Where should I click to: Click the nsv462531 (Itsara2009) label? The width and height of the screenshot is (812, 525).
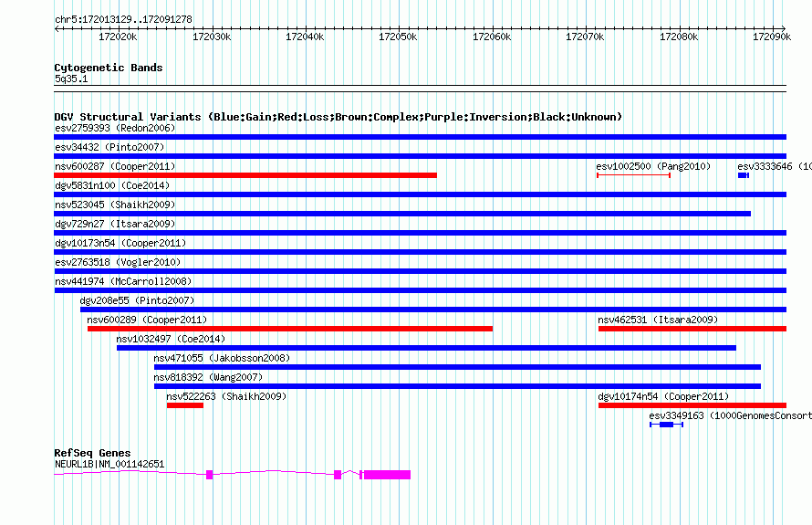point(658,320)
